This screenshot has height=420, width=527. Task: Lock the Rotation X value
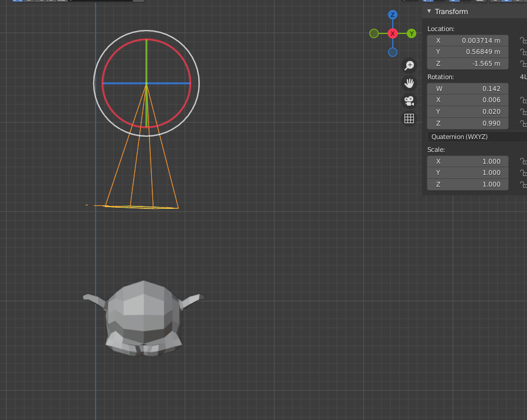[523, 100]
